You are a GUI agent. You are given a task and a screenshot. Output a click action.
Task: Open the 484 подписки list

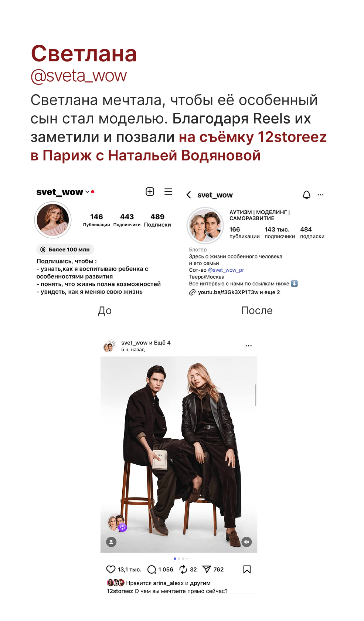click(312, 233)
